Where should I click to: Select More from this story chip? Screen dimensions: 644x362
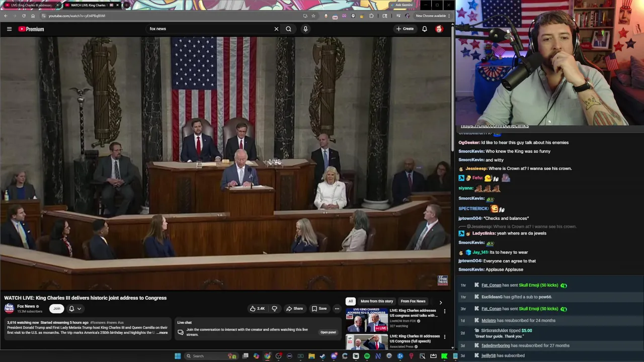click(377, 301)
